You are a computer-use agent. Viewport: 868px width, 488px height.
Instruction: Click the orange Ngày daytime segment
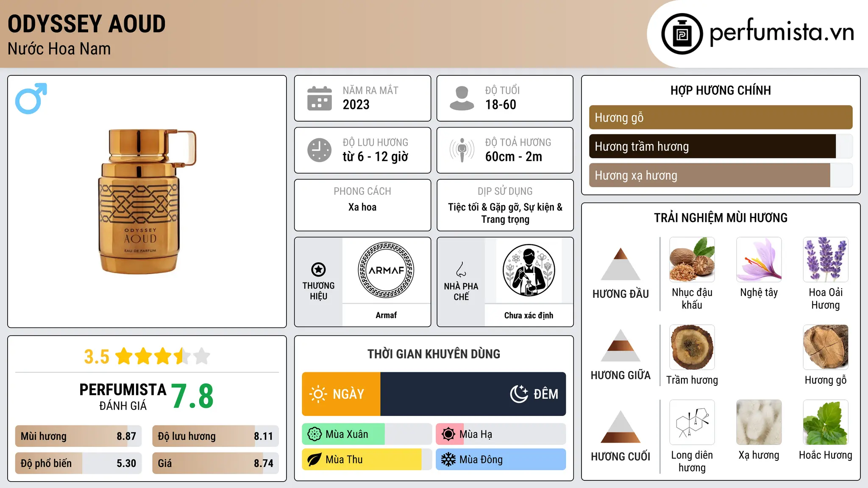(x=341, y=394)
